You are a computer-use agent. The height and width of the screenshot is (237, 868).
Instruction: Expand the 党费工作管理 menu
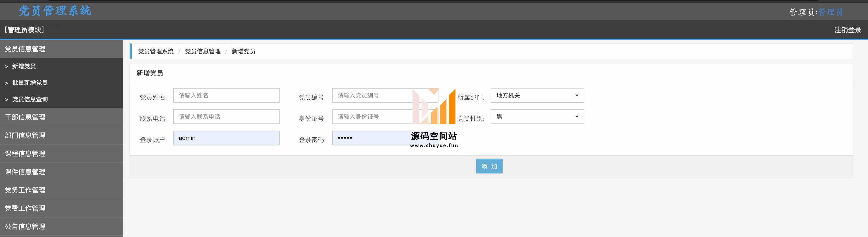click(61, 208)
